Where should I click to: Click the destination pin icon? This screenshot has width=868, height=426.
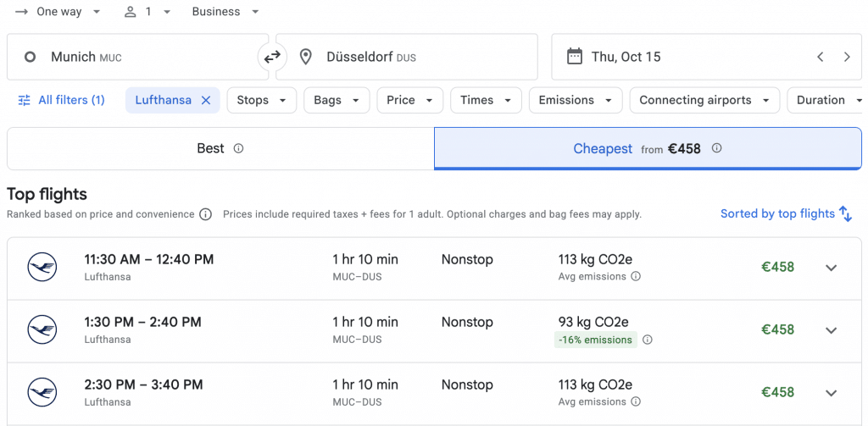pyautogui.click(x=305, y=57)
